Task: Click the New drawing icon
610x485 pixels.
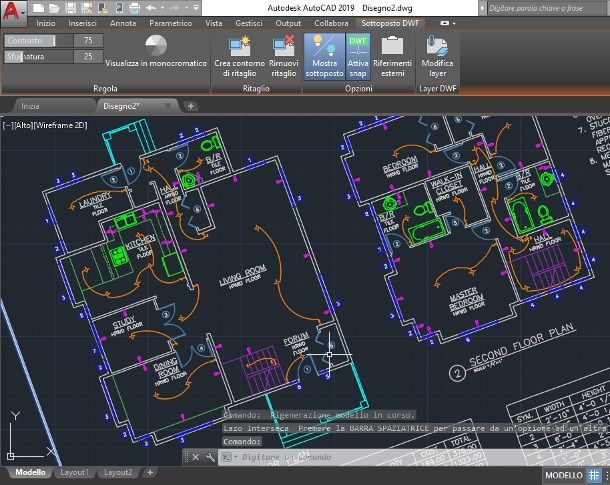Action: (x=39, y=7)
